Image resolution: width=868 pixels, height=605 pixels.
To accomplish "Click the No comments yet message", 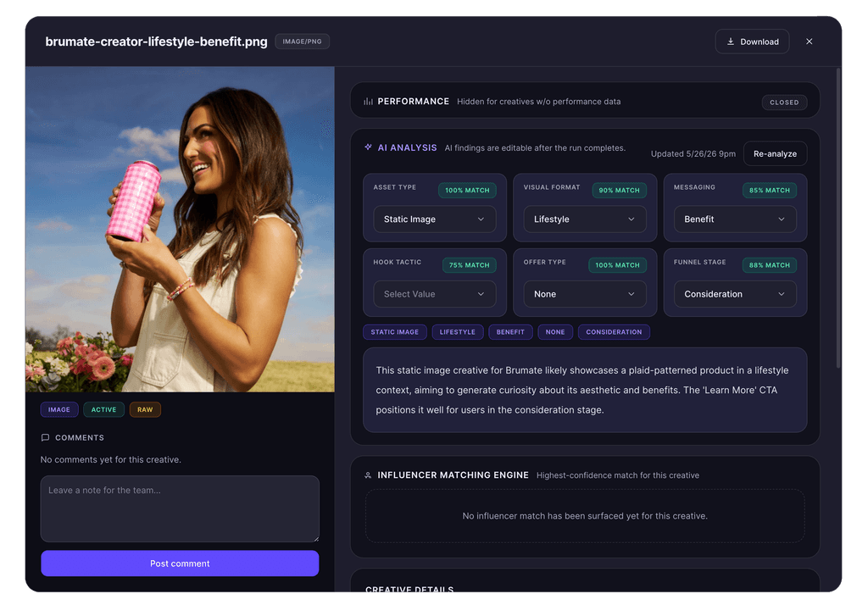I will click(x=111, y=459).
